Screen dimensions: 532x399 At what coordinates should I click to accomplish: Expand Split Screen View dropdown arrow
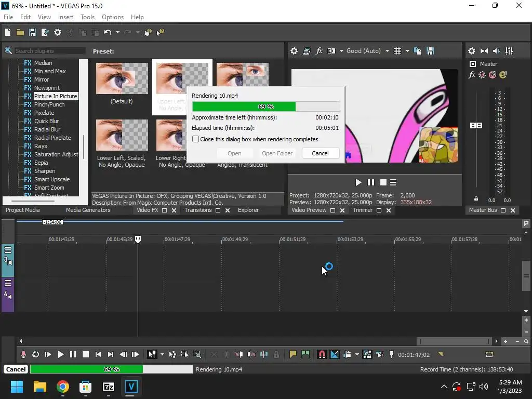[x=341, y=51]
